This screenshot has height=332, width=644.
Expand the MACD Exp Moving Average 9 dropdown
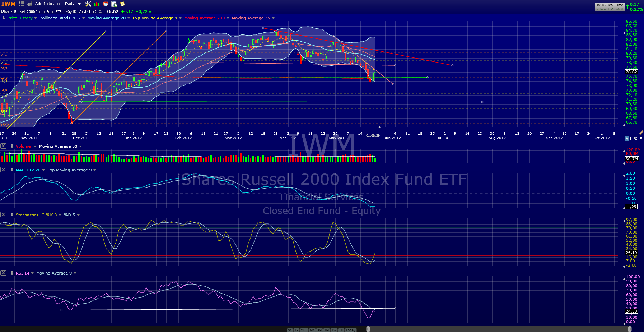coord(95,170)
